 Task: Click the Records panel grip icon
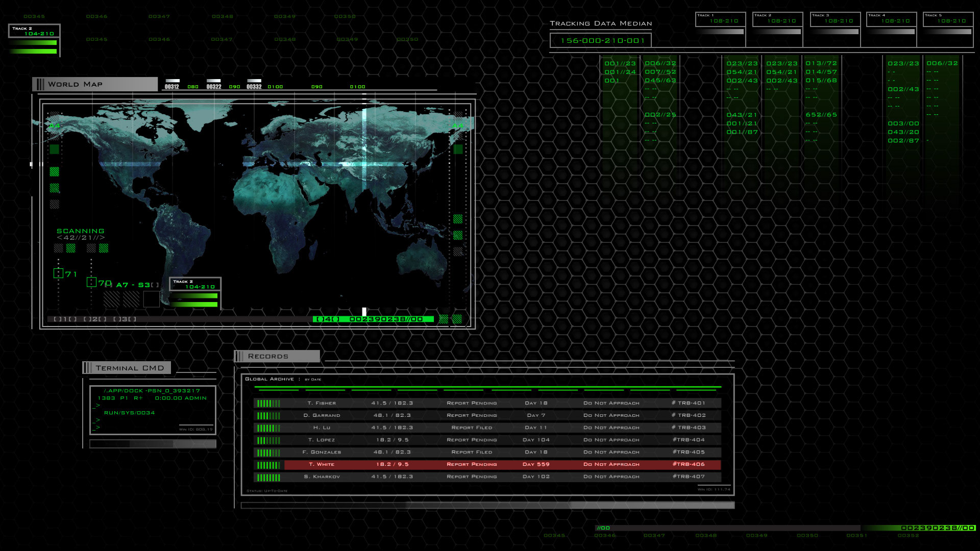(239, 356)
